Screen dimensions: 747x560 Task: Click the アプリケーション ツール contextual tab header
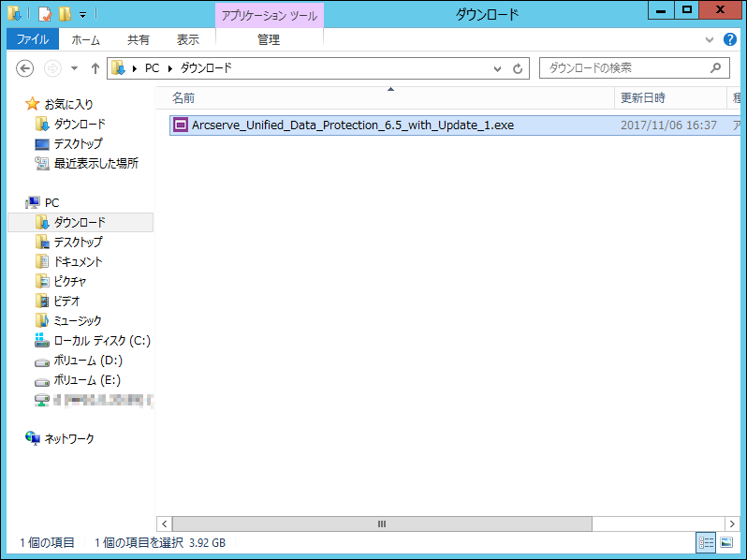click(270, 16)
